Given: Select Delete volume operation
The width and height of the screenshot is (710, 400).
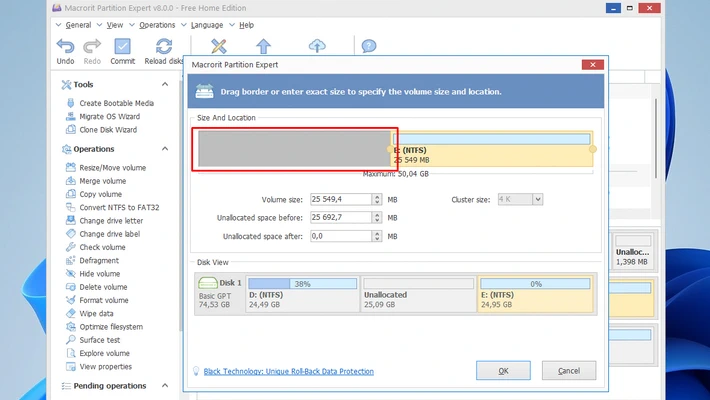Looking at the screenshot, I should point(96,287).
